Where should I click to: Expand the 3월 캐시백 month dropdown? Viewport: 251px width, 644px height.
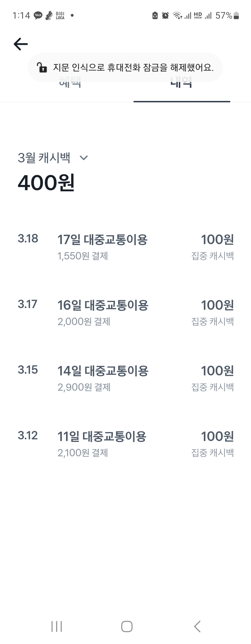click(44, 158)
